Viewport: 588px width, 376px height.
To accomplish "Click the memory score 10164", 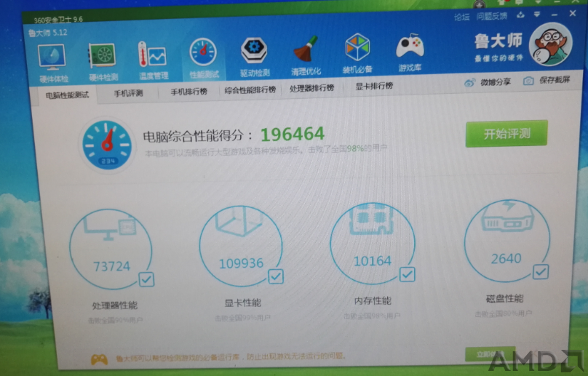I will [x=373, y=261].
